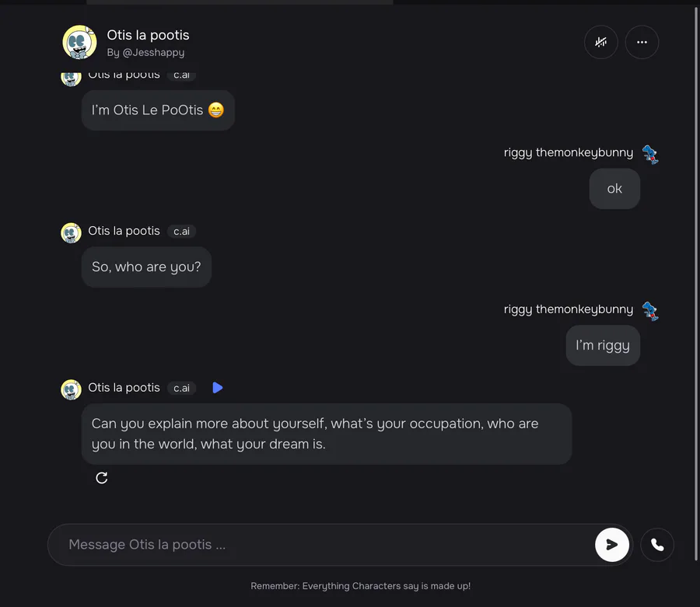Click the "So, who are you?" message bubble

click(146, 267)
